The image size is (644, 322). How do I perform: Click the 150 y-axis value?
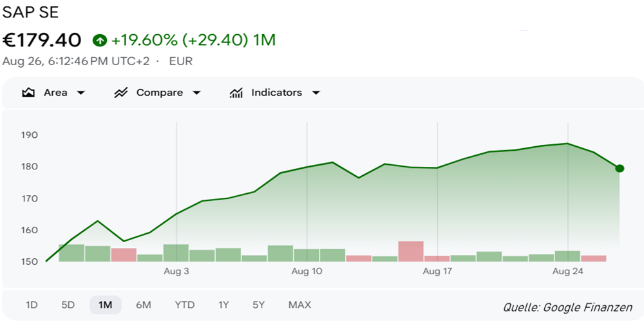pyautogui.click(x=29, y=261)
